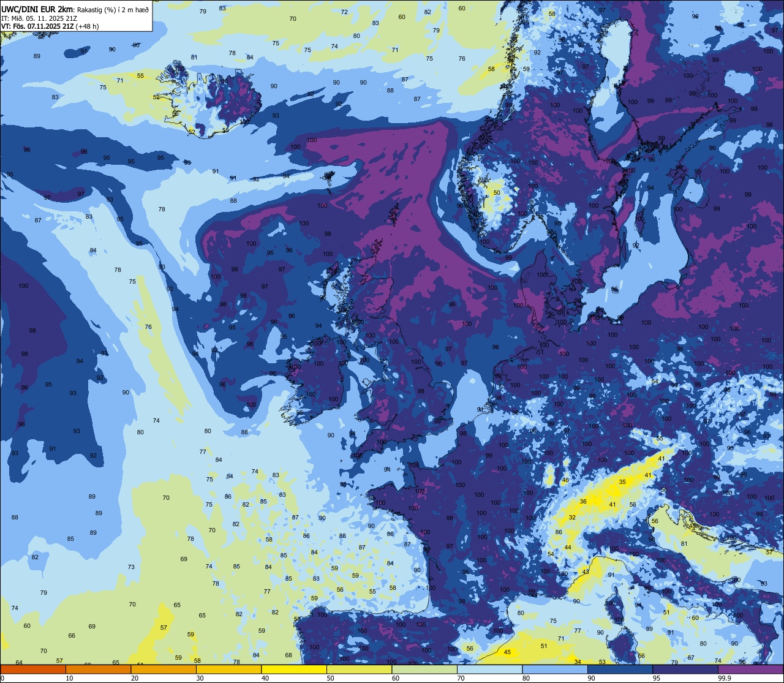This screenshot has width=784, height=683.
Task: Click the legend tick label '30'
Action: click(200, 678)
